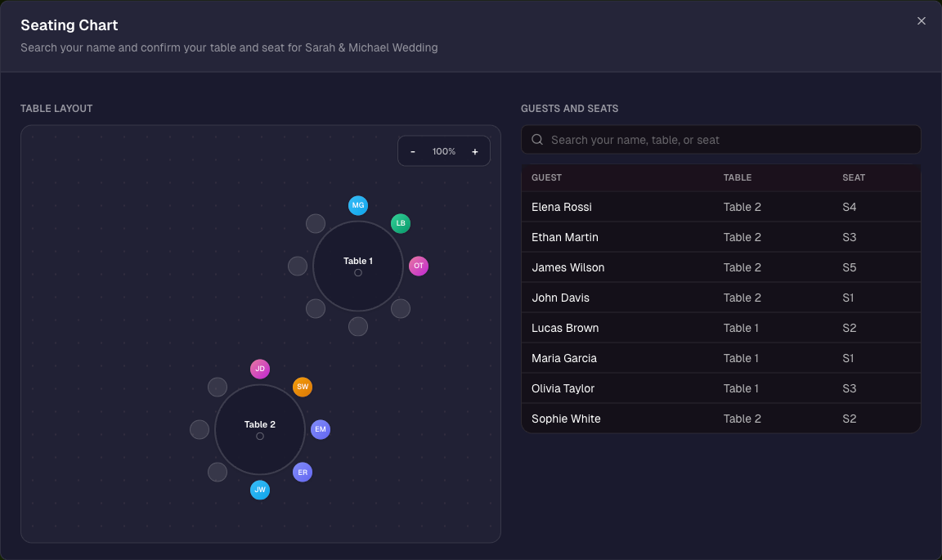Sort by the SEAT column header
Screen dimensions: 942x560
[x=854, y=178]
